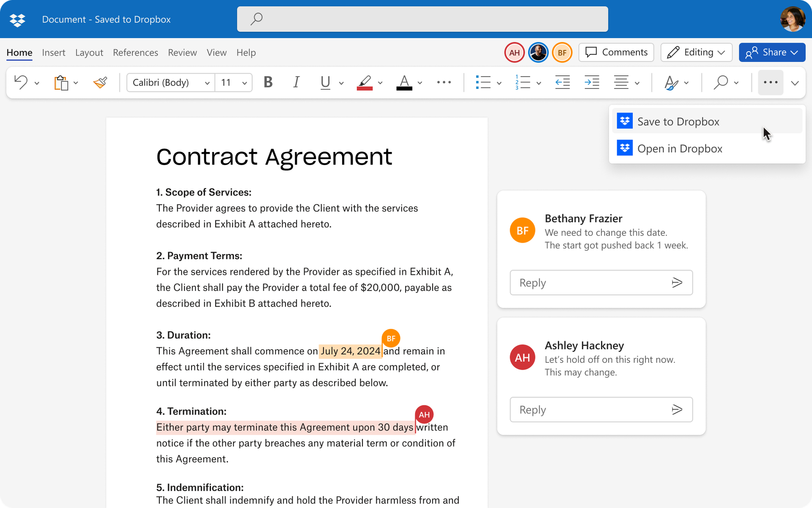Select Save to Dropbox menu option
Image resolution: width=812 pixels, height=508 pixels.
point(678,121)
